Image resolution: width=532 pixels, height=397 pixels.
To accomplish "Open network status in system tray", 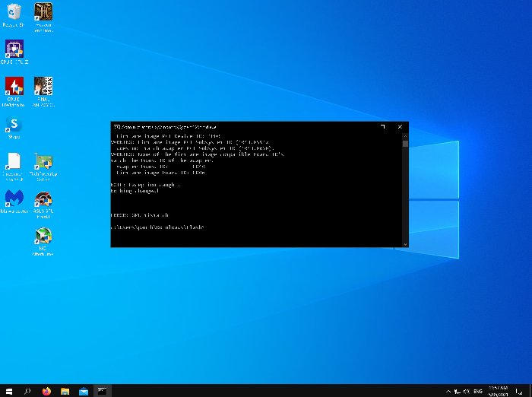I will pos(458,392).
